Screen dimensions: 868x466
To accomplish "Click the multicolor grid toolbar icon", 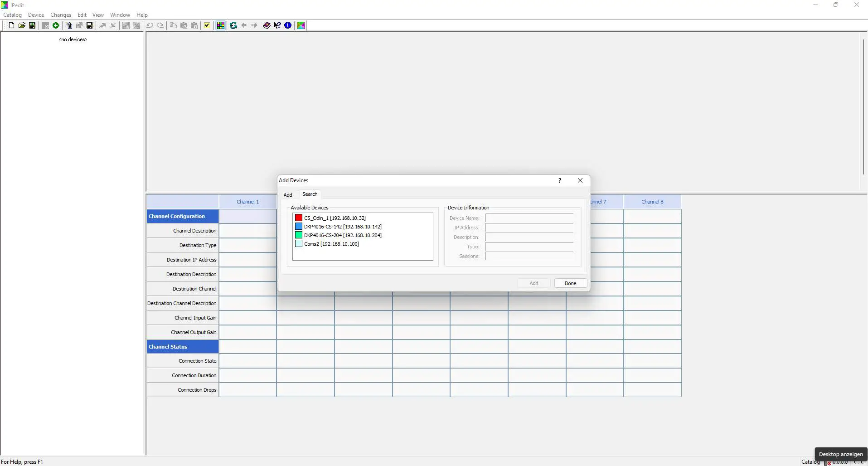I will pos(221,25).
